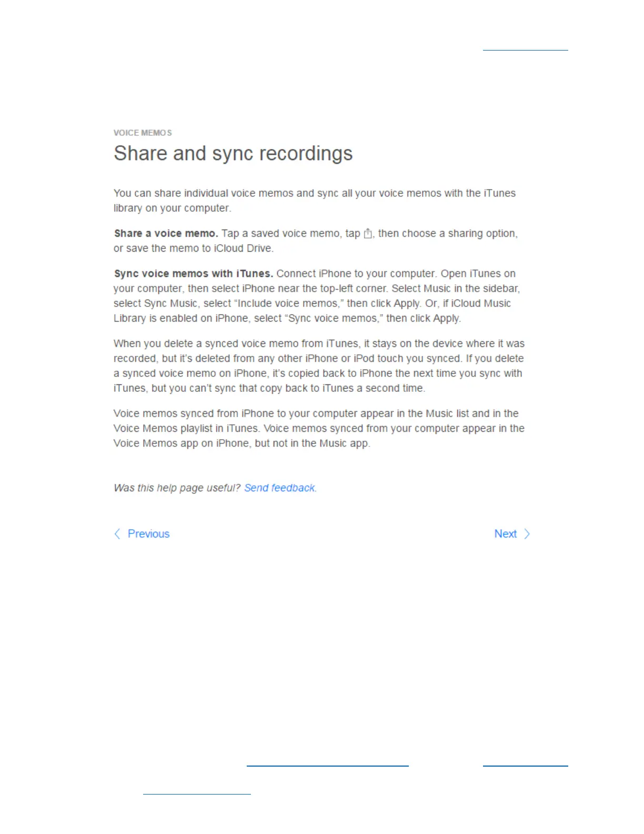This screenshot has height=834, width=644.
Task: Click the underlined link at top right
Action: click(x=526, y=49)
